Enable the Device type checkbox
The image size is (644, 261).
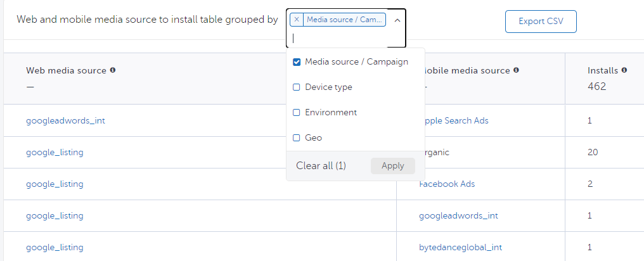click(297, 87)
